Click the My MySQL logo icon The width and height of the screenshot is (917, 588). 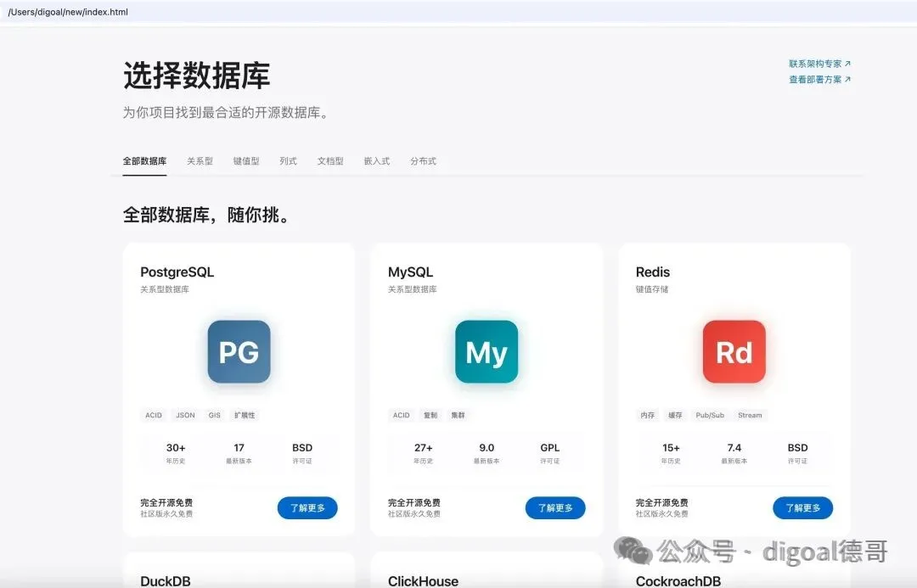[x=487, y=352]
